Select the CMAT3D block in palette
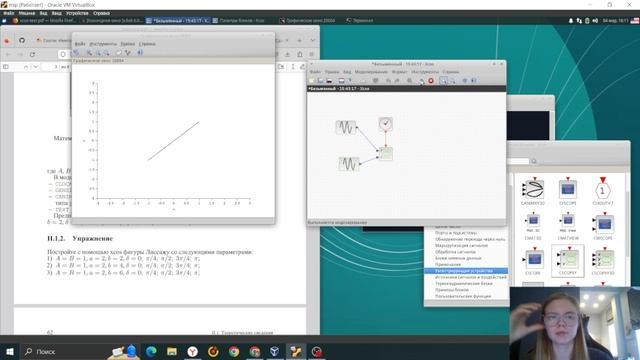This screenshot has height=360, width=640. pos(533,226)
